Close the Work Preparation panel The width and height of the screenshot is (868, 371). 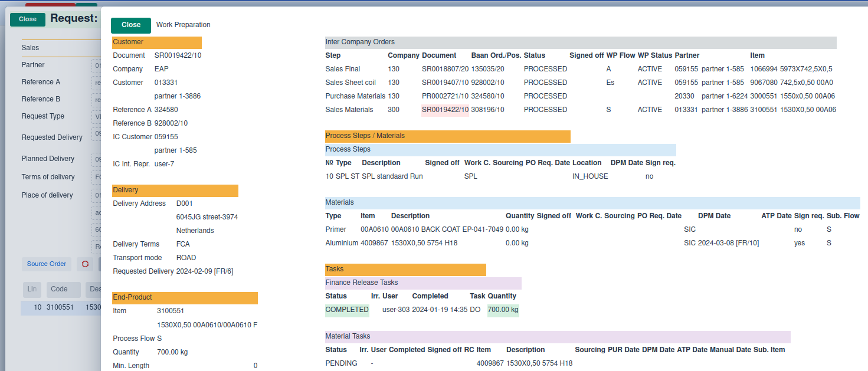[x=131, y=25]
